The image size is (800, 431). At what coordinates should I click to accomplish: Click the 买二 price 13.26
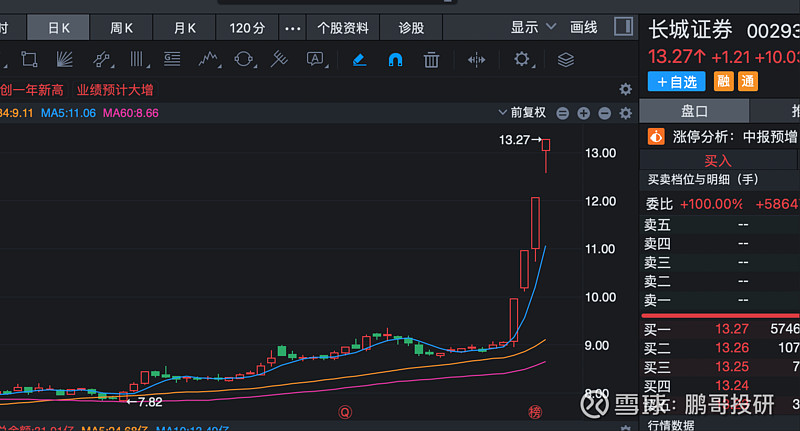[732, 348]
